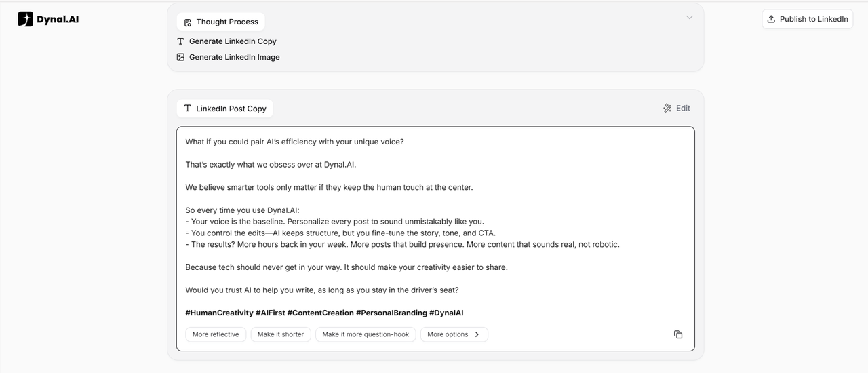Screen dimensions: 868x373
Task: Click the magic wand edit icon
Action: [667, 108]
